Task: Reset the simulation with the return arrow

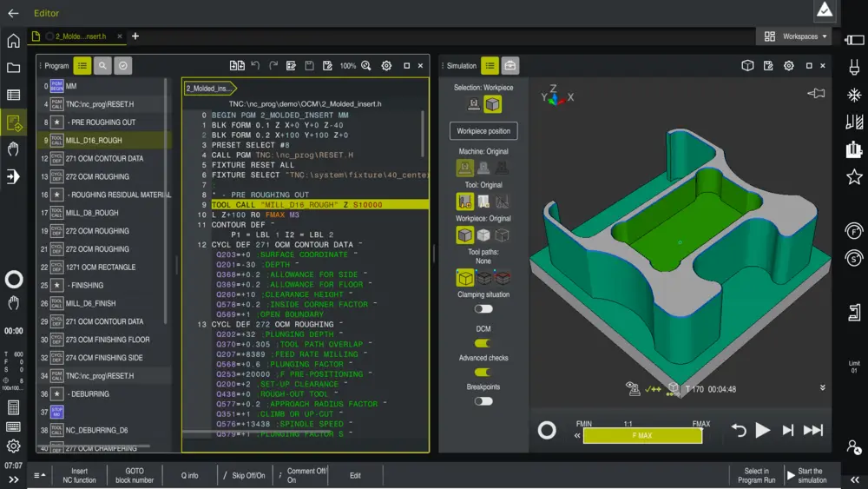Action: tap(739, 430)
